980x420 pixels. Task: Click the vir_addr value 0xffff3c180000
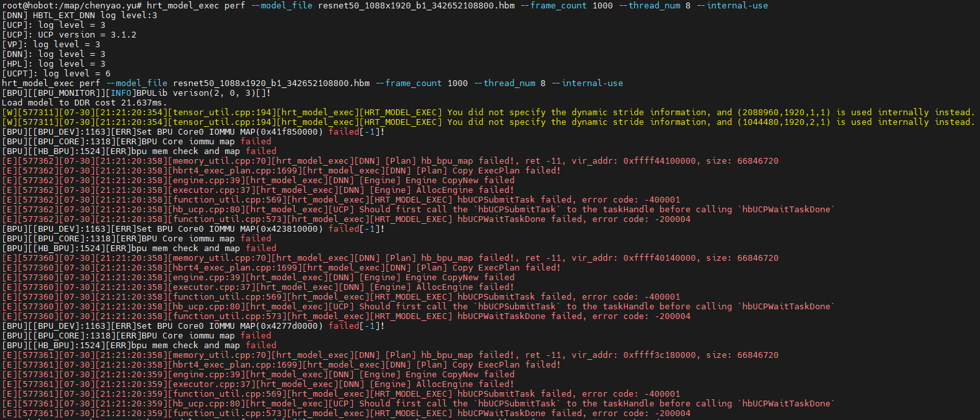(x=660, y=355)
